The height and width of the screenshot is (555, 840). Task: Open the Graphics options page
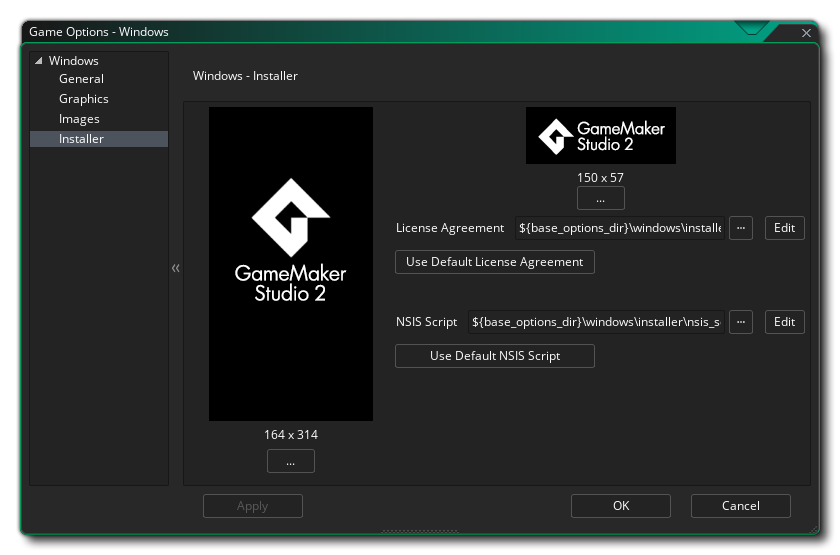pyautogui.click(x=84, y=99)
